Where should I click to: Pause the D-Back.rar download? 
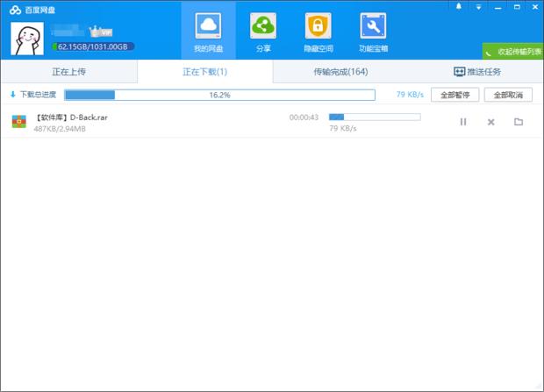pyautogui.click(x=463, y=122)
